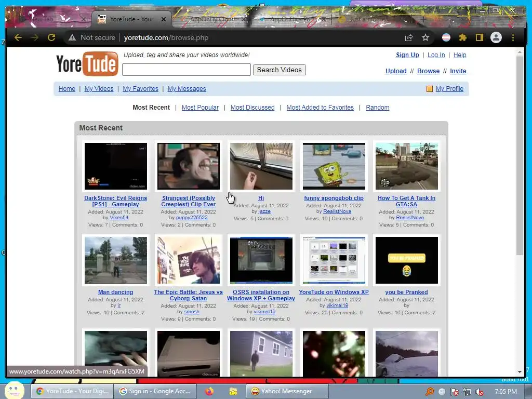Screen dimensions: 532x399
Task: Open The Epic Battle: Jesus vs Cyborg Satan
Action: (x=188, y=295)
